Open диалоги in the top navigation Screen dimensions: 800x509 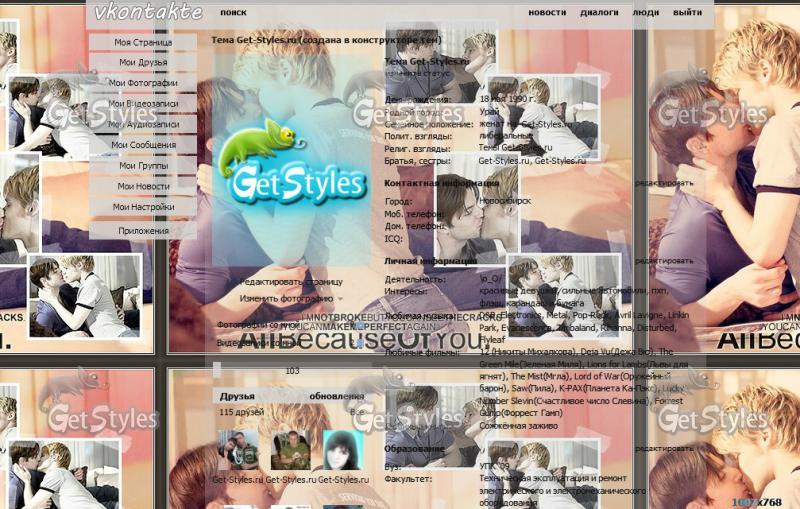coord(599,13)
